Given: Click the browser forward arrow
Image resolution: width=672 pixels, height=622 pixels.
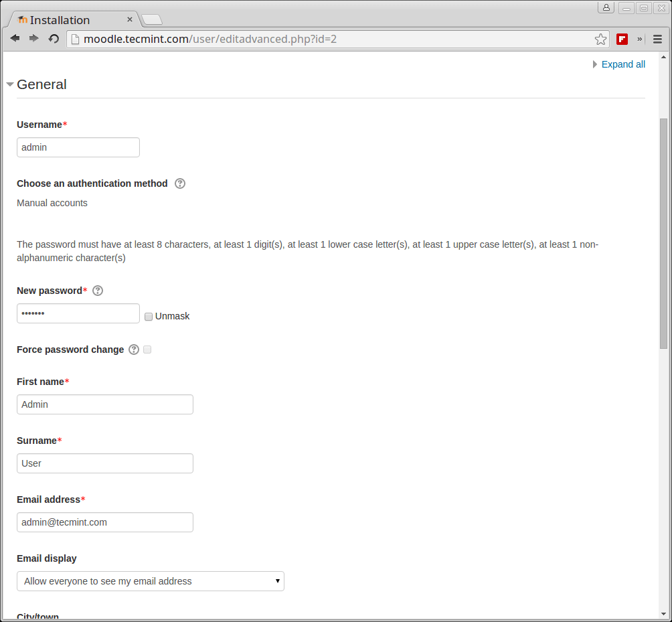Looking at the screenshot, I should pos(34,39).
